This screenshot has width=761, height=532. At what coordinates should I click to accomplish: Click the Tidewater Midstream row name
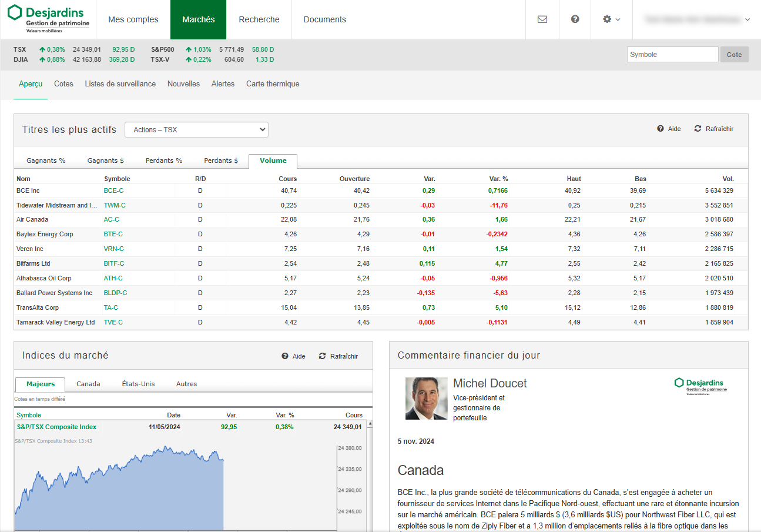57,205
